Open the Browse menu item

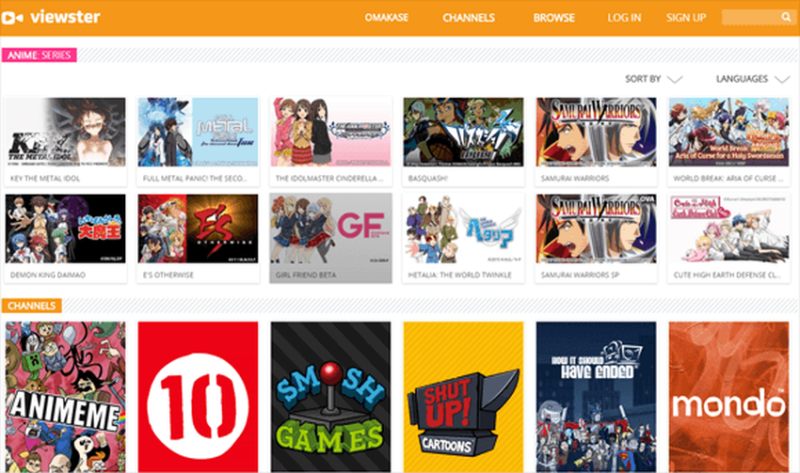554,18
